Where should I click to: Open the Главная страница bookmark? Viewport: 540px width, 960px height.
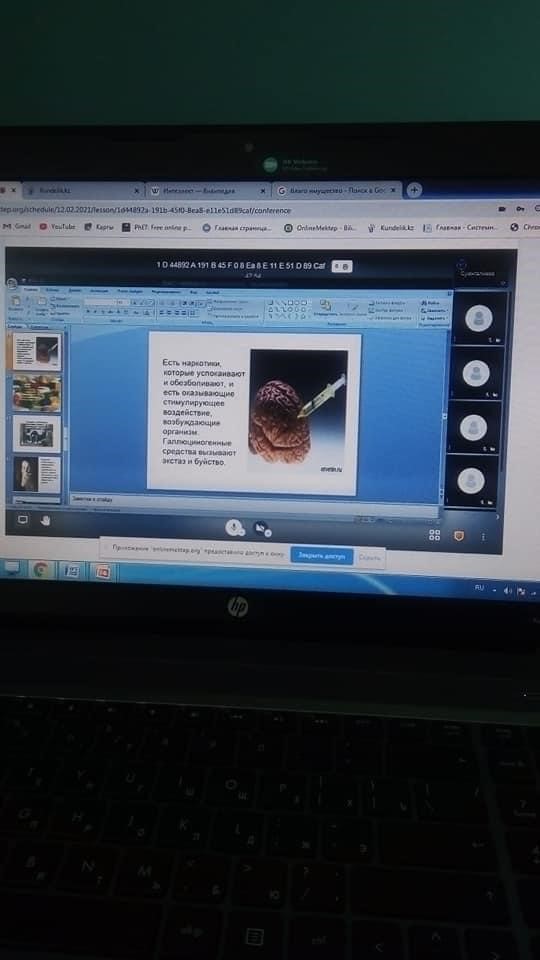[238, 228]
